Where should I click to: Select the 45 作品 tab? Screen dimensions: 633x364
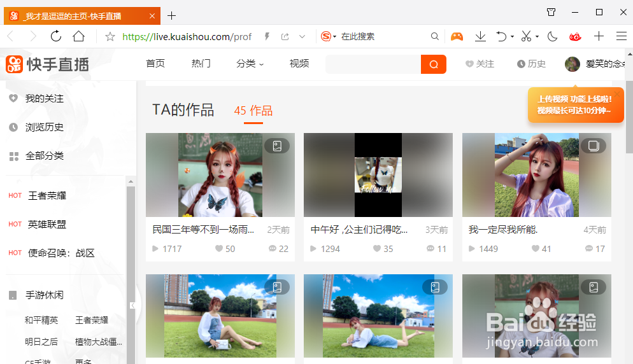(x=253, y=111)
